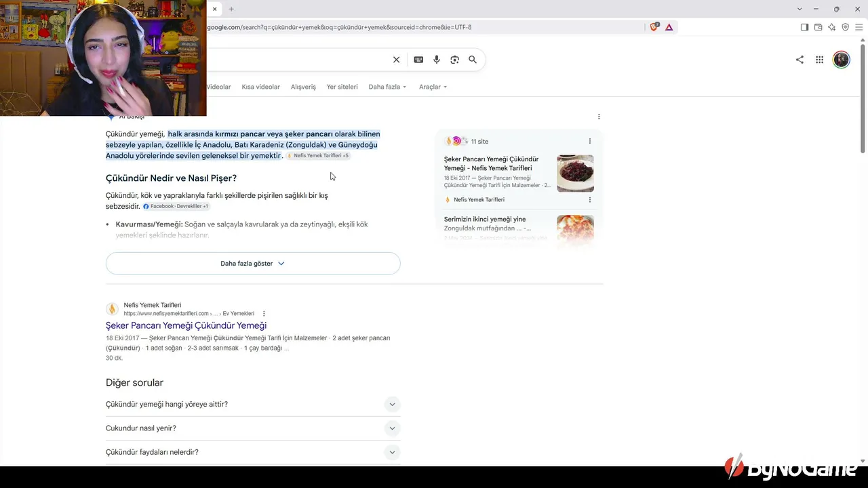Open a new browser tab
This screenshot has height=488, width=868.
click(x=231, y=9)
